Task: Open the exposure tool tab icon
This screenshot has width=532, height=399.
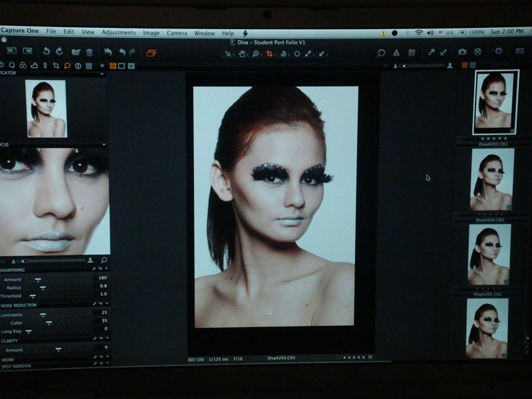Action: (34, 65)
